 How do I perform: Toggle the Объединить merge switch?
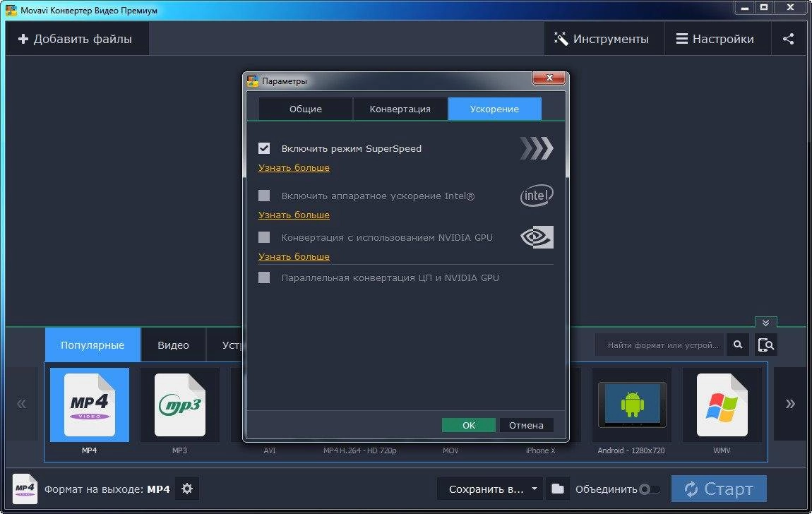point(650,489)
